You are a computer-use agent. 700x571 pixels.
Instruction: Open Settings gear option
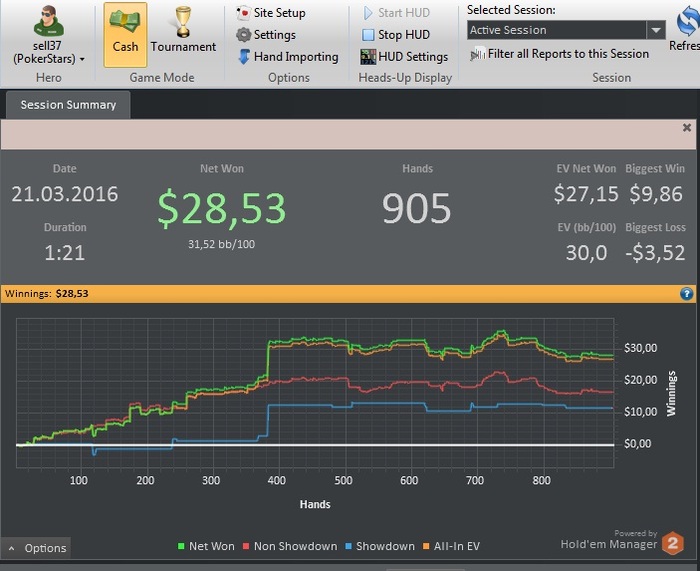tap(266, 35)
